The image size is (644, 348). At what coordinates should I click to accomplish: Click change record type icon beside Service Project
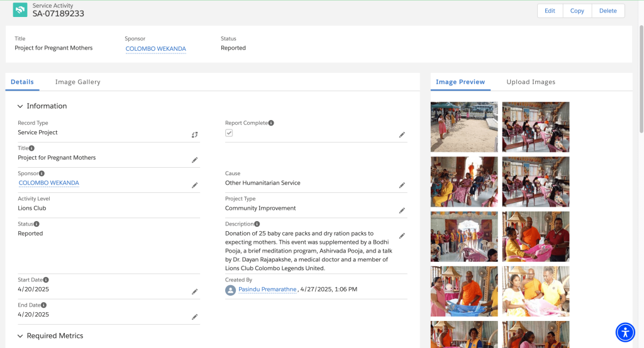click(195, 134)
